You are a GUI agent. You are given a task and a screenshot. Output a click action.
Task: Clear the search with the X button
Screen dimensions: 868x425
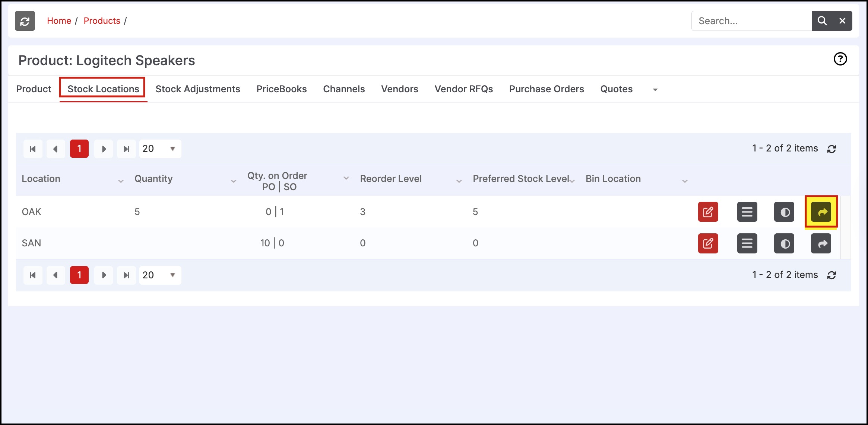pos(842,21)
